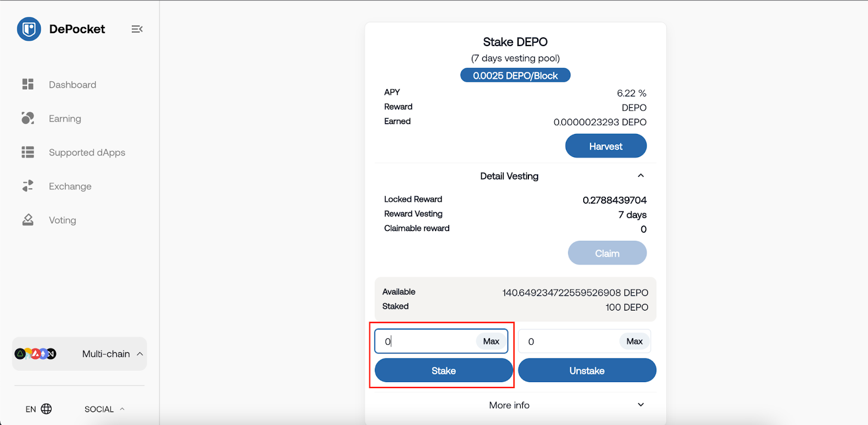Click the Voting ballot icon
The height and width of the screenshot is (425, 868).
click(28, 220)
